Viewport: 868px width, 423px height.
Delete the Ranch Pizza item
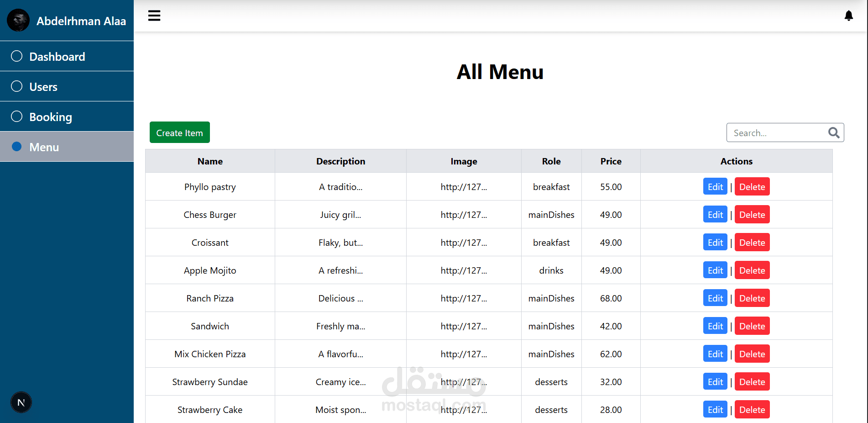[x=752, y=298]
